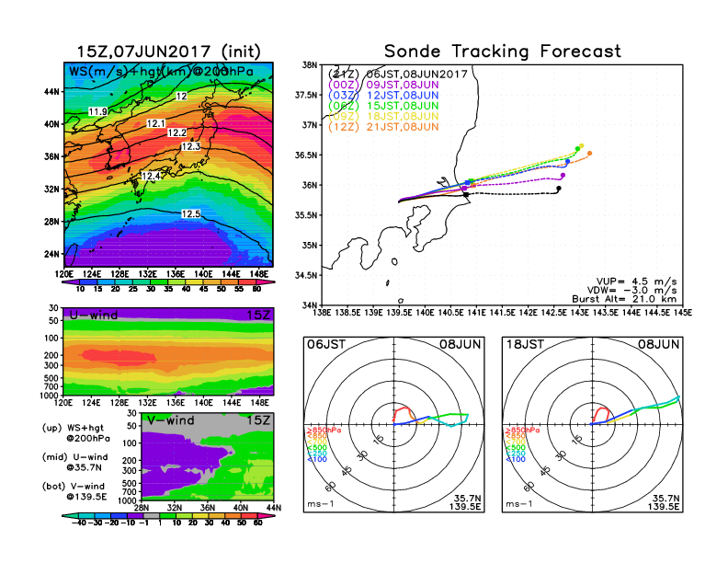Click the '15Z,07JUN2017 (init)' title
Image resolution: width=728 pixels, height=563 pixels.
point(168,52)
